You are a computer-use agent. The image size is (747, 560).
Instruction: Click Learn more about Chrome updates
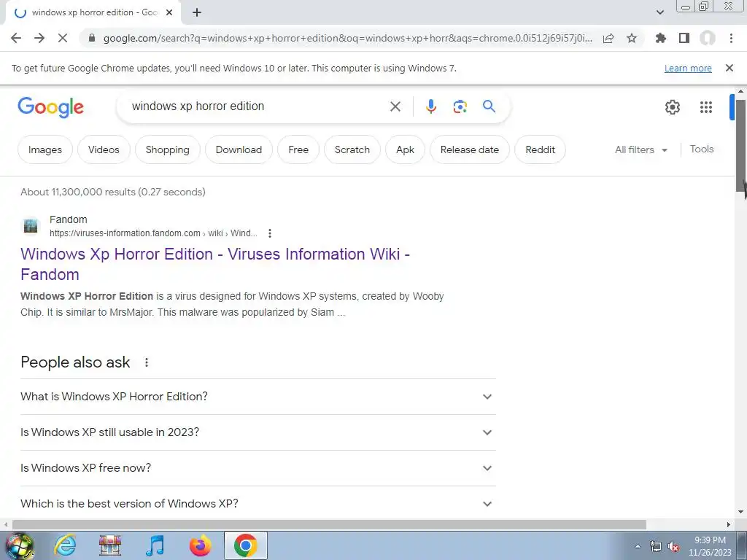click(688, 68)
